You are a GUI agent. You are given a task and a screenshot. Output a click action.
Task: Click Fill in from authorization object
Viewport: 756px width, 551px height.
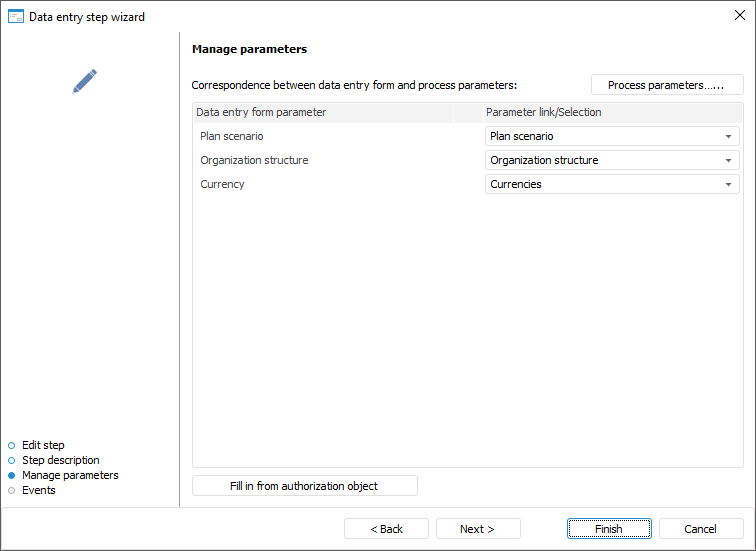(304, 486)
